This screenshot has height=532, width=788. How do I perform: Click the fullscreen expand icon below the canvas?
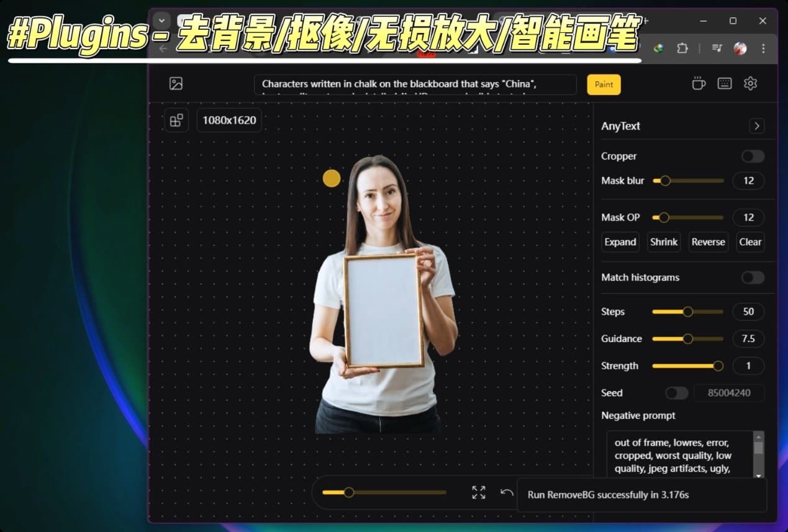click(478, 492)
